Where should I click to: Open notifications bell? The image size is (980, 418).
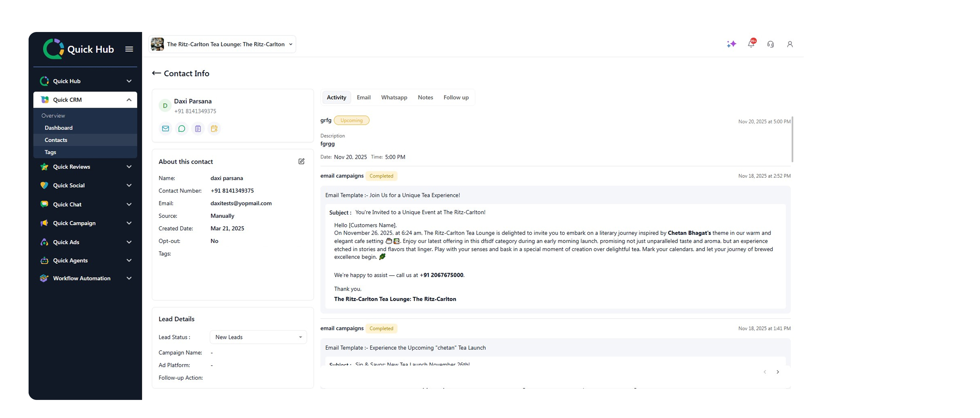tap(751, 44)
